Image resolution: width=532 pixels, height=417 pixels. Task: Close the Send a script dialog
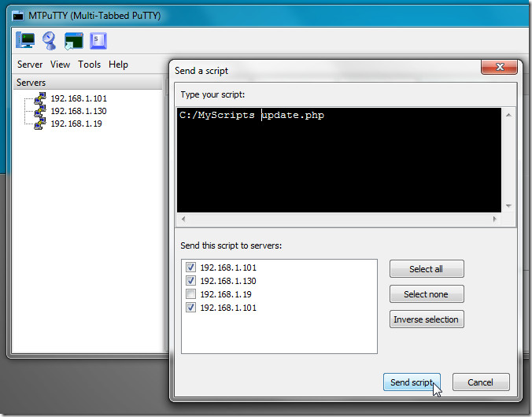tap(499, 67)
